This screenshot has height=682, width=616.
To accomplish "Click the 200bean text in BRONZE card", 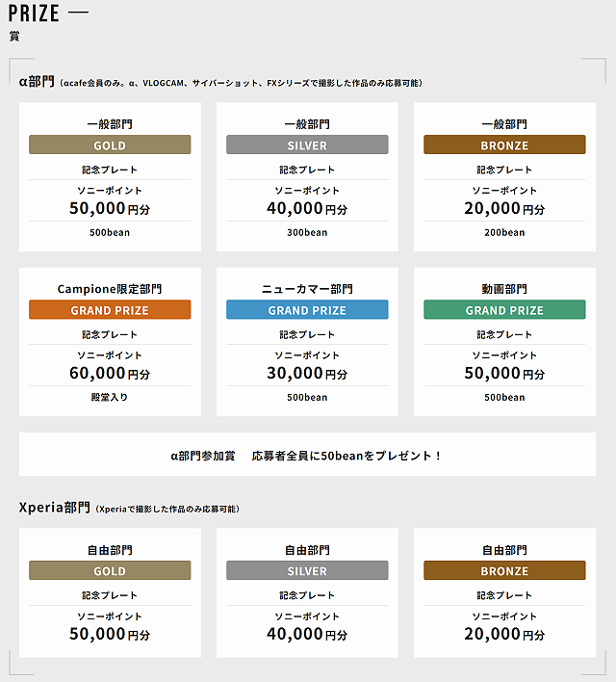I will coord(504,232).
